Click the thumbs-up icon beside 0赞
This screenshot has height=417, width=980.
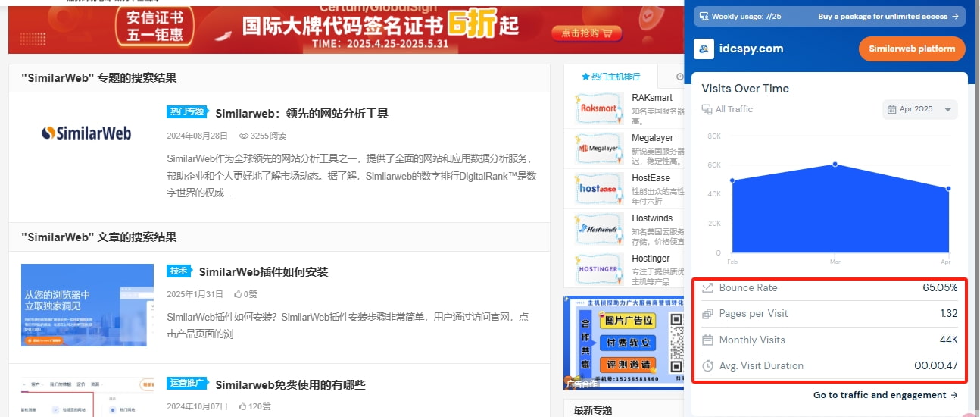238,294
